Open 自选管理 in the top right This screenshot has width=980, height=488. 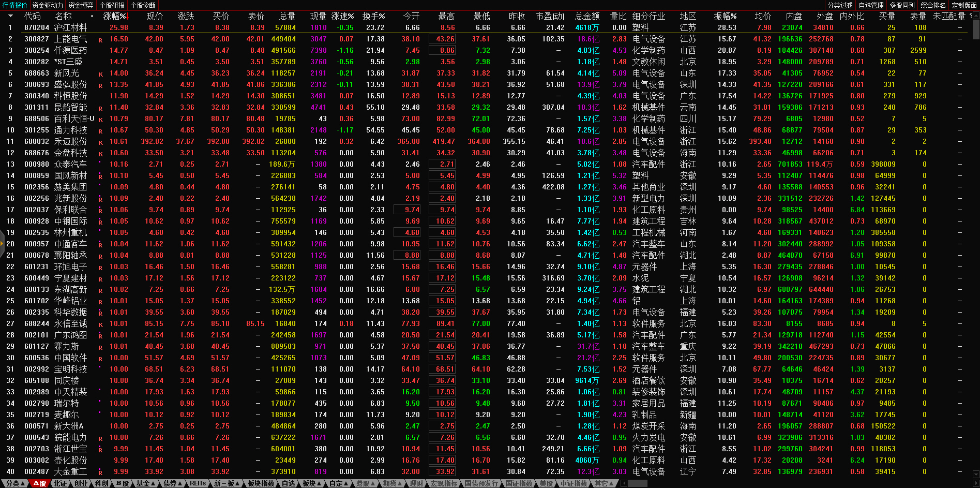(x=871, y=5)
